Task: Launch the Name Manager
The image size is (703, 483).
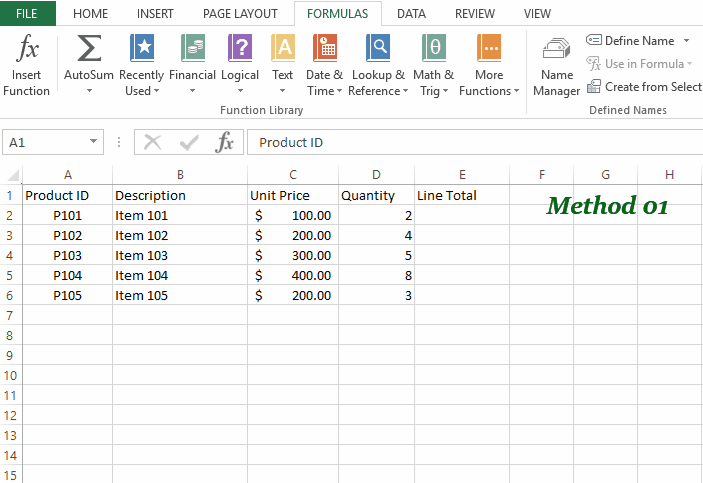Action: click(556, 66)
